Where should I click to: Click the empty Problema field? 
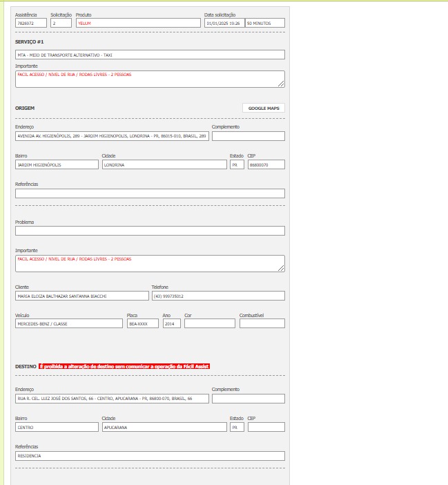click(150, 231)
